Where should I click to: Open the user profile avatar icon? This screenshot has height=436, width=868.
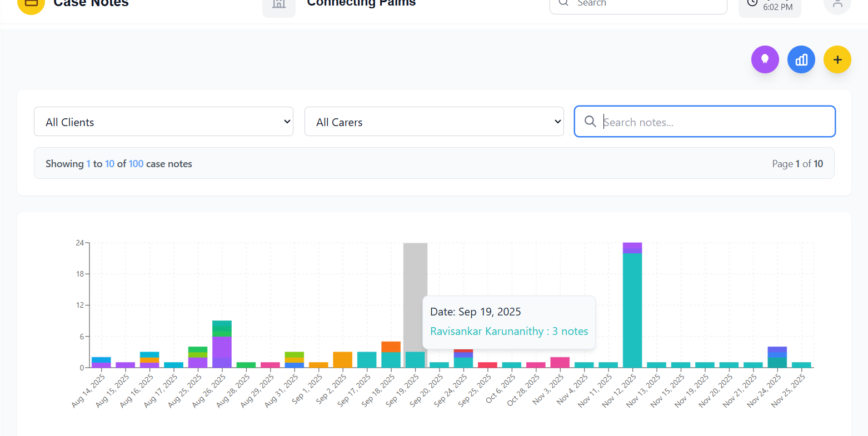pos(837,4)
